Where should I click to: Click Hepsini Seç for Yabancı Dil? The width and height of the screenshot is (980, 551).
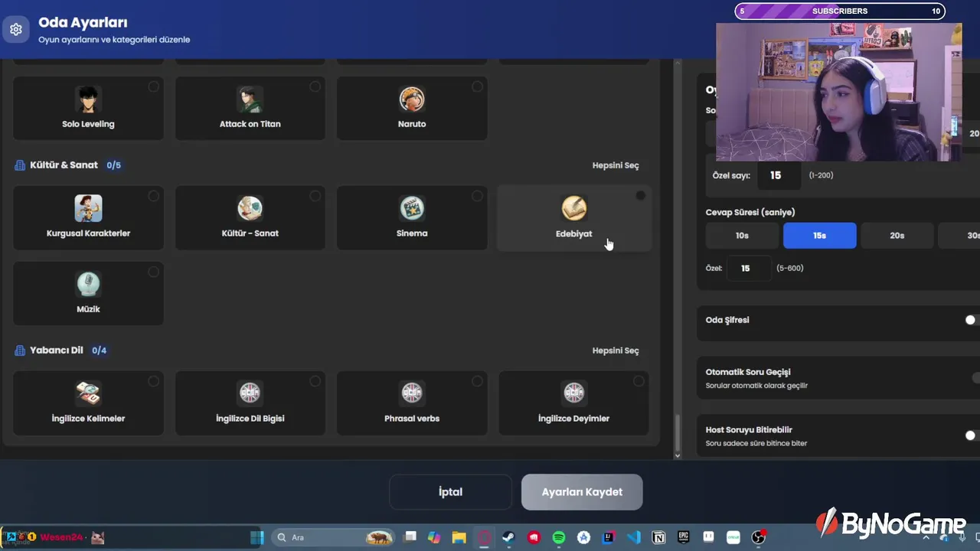pos(616,350)
